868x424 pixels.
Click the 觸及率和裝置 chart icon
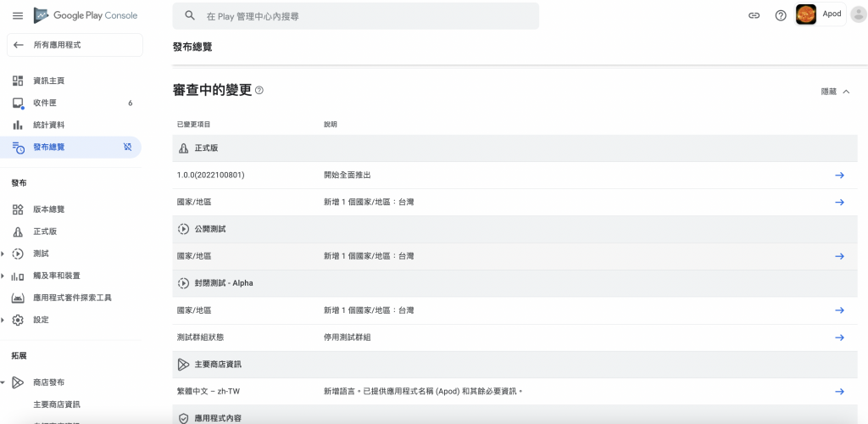(18, 276)
